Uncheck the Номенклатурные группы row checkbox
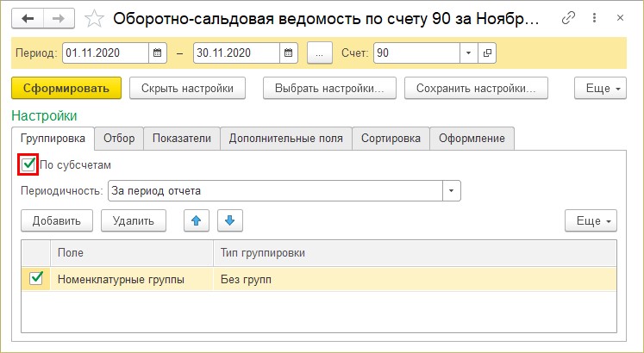644x353 pixels. (x=36, y=278)
